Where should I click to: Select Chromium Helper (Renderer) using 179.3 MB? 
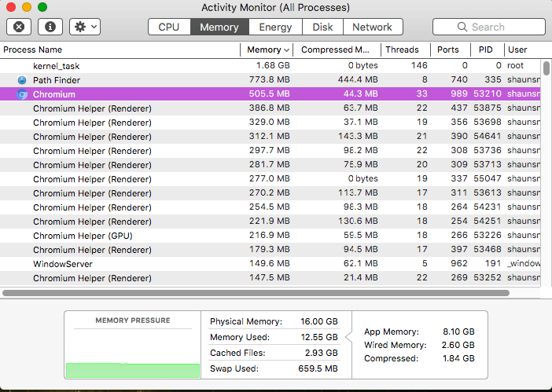point(270,250)
